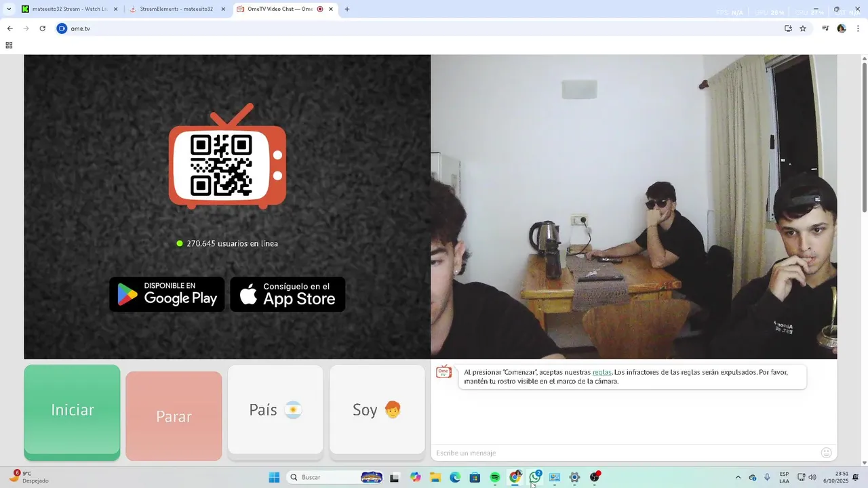
Task: Open a new browser tab
Action: coord(347,9)
